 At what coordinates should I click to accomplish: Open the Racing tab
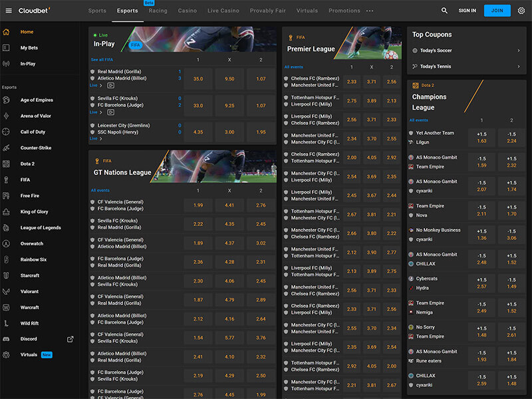click(x=158, y=11)
